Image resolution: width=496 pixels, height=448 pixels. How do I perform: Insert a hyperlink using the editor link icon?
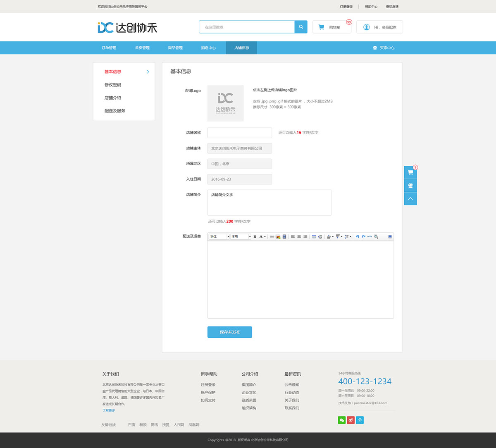(x=273, y=236)
